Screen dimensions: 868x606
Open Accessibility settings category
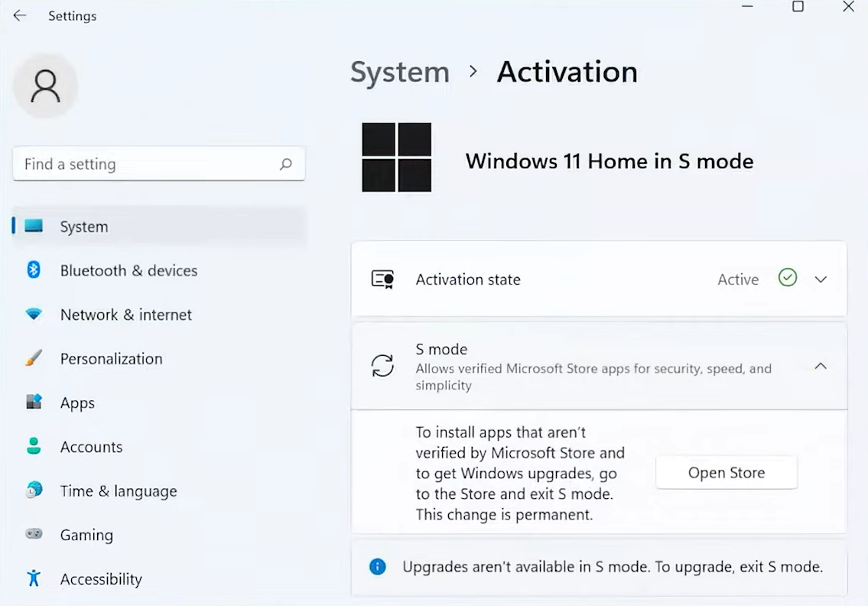159,579
